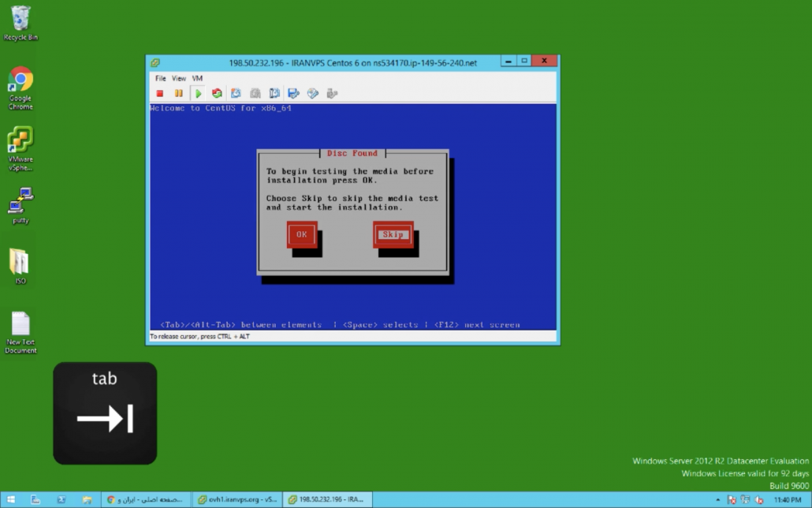Select the Google Chrome desktop icon
Viewport: 812px width, 508px height.
[20, 87]
